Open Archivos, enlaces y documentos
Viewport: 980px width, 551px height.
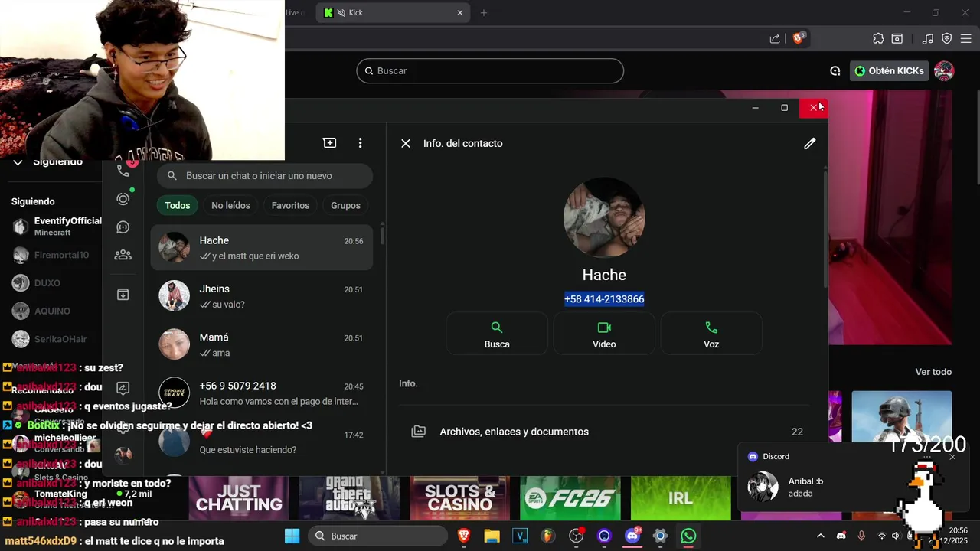[x=604, y=432]
